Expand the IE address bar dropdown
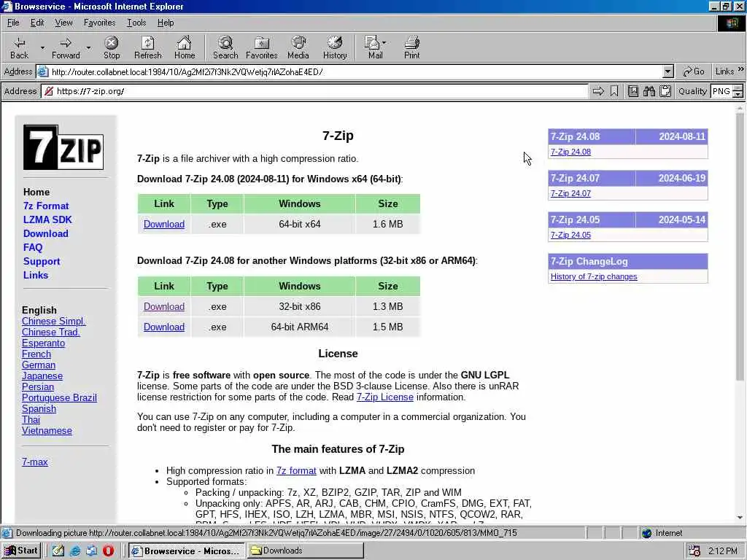 coord(668,72)
